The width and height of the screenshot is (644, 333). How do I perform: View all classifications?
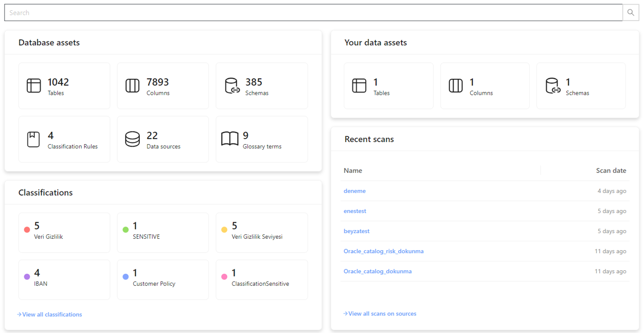pyautogui.click(x=51, y=314)
